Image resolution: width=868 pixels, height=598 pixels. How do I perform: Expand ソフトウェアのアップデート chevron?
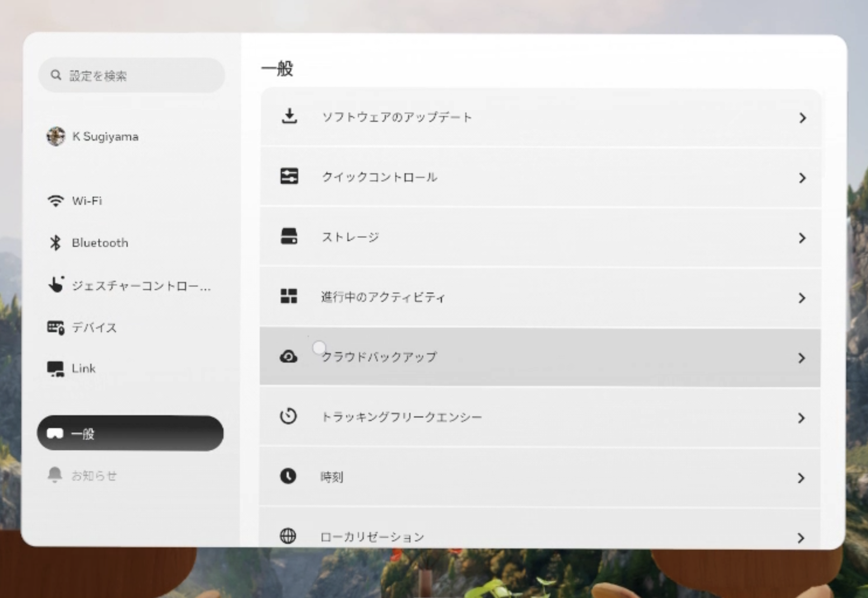click(802, 118)
